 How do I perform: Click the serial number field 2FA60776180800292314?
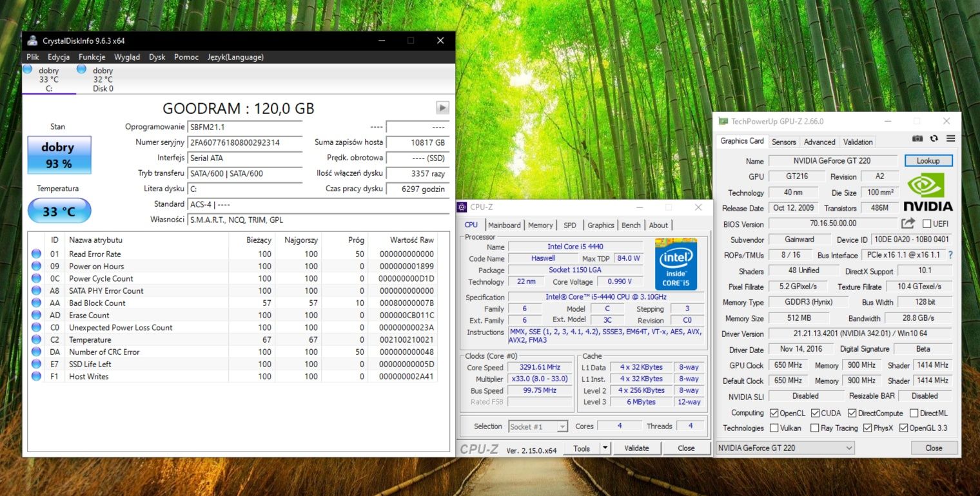[x=245, y=142]
